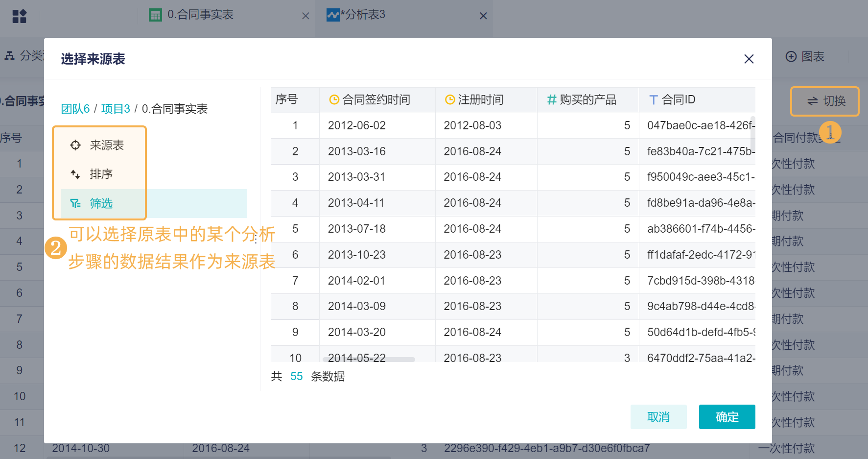Close the 选择来源表 dialog
The width and height of the screenshot is (868, 459).
click(749, 59)
